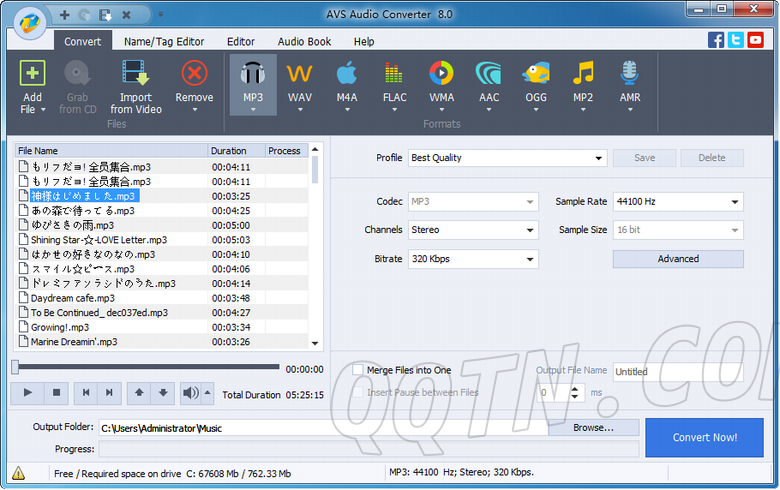The height and width of the screenshot is (490, 780).
Task: Select the FLAC format icon
Action: click(393, 75)
